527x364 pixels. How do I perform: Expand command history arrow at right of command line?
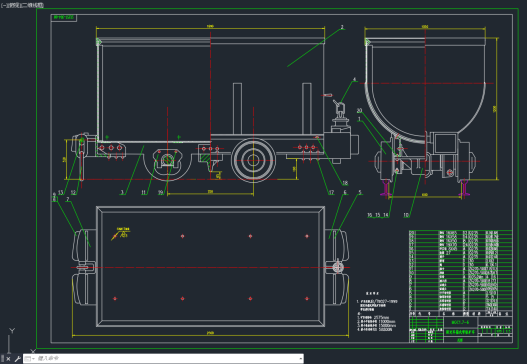point(300,359)
